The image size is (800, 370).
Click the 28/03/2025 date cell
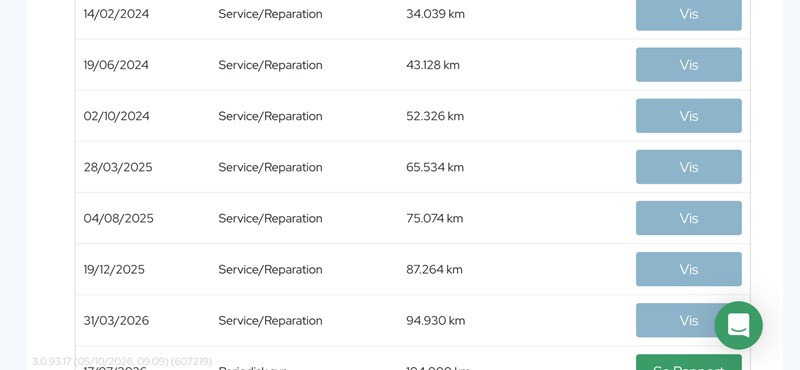(x=118, y=167)
